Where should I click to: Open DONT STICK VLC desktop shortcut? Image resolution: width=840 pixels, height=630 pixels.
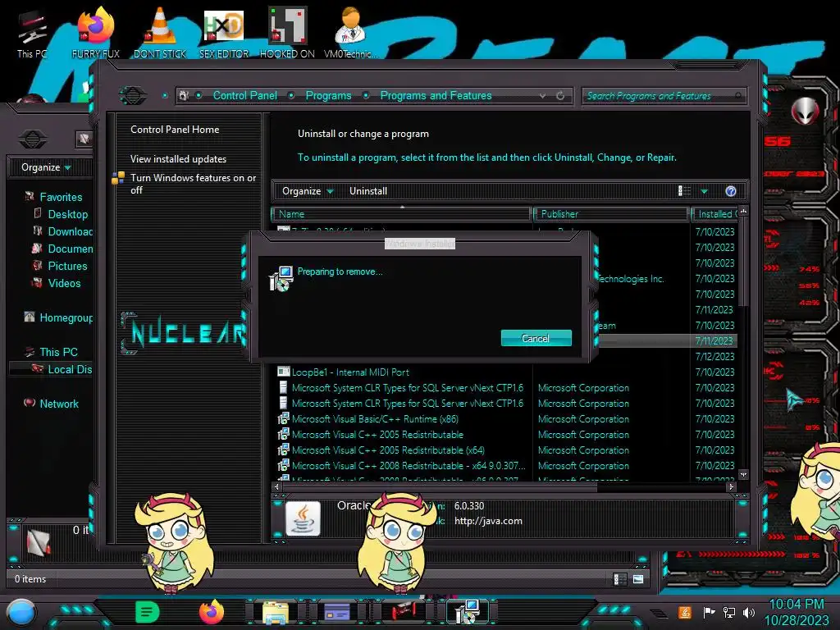pyautogui.click(x=160, y=33)
